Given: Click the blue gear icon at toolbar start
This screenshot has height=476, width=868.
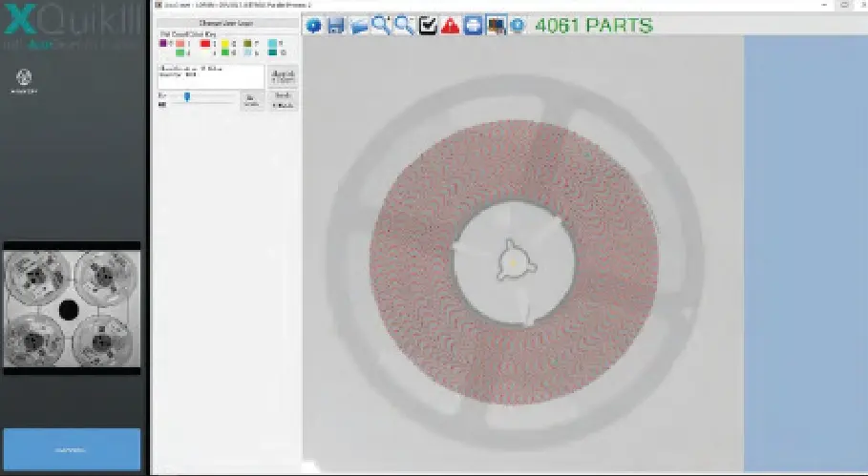Looking at the screenshot, I should 313,26.
